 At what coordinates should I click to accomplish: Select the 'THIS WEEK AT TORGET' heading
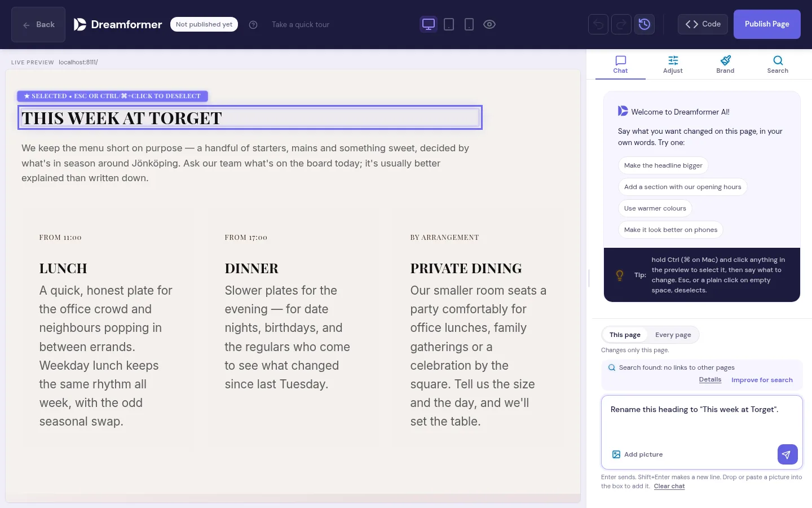250,117
